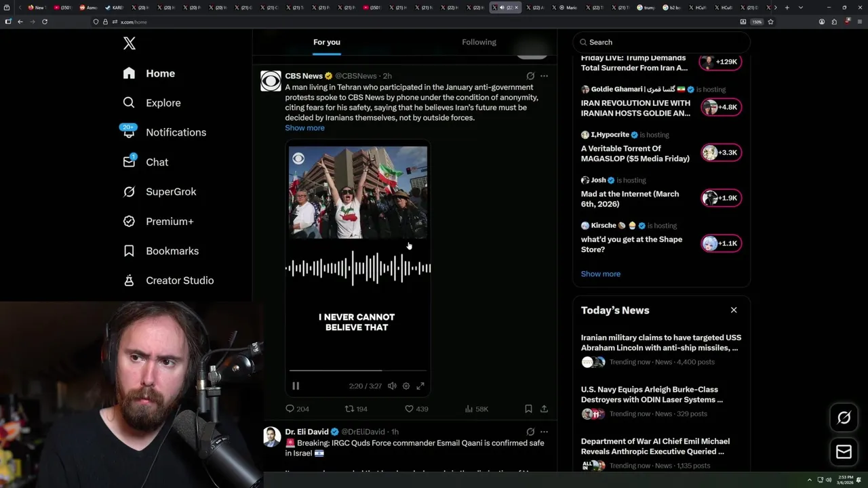The image size is (868, 488).
Task: Expand CBS News post with Show more
Action: 304,128
